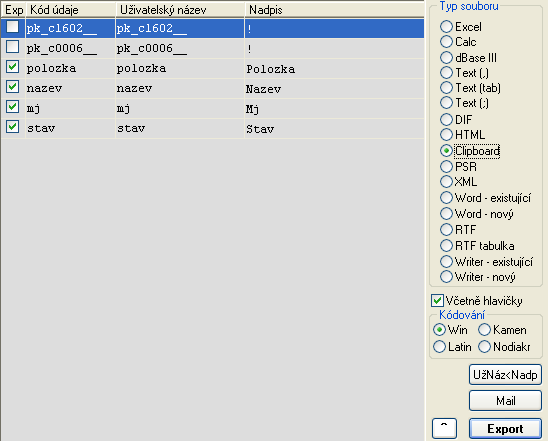Click the Uživatelský název column header
Image resolution: width=548 pixels, height=441 pixels.
[180, 10]
